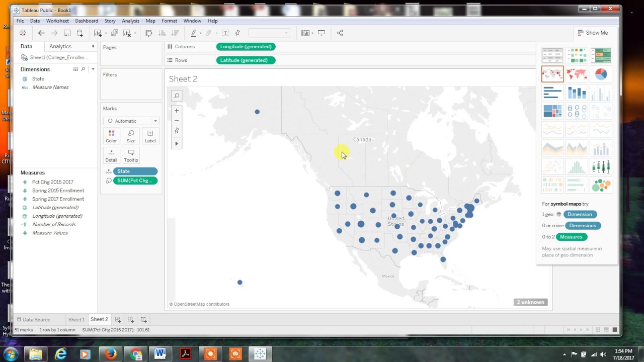Open the Detail marks card button
Viewport: 644px width, 362px height.
(x=111, y=155)
